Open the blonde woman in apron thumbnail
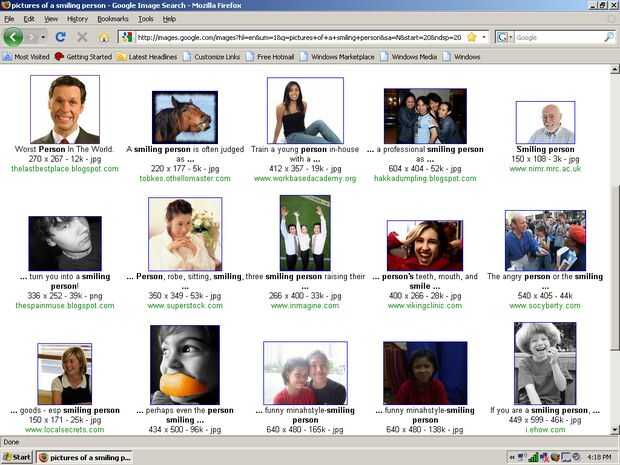Screen dimensions: 620x465 coord(64,374)
